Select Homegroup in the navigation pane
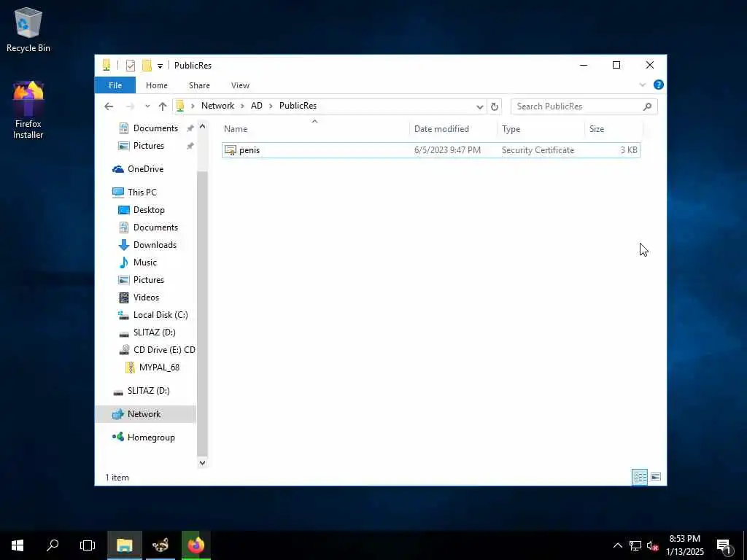 [150, 437]
